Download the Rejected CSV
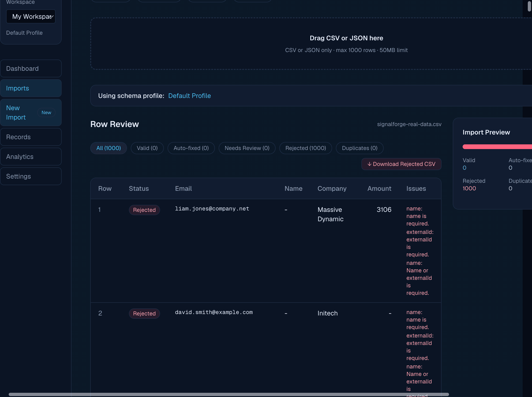 [x=401, y=164]
